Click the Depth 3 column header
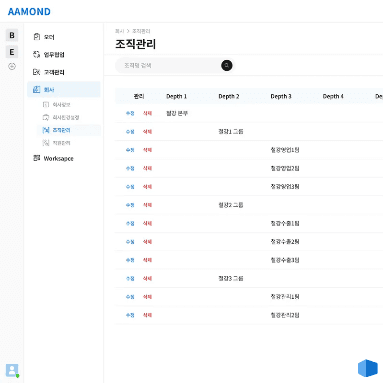 [x=281, y=96]
